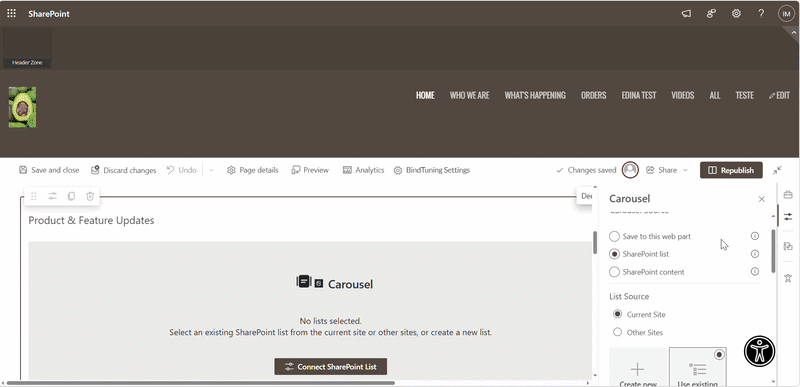The height and width of the screenshot is (387, 800).
Task: Close the Carousel property pane
Action: point(762,199)
